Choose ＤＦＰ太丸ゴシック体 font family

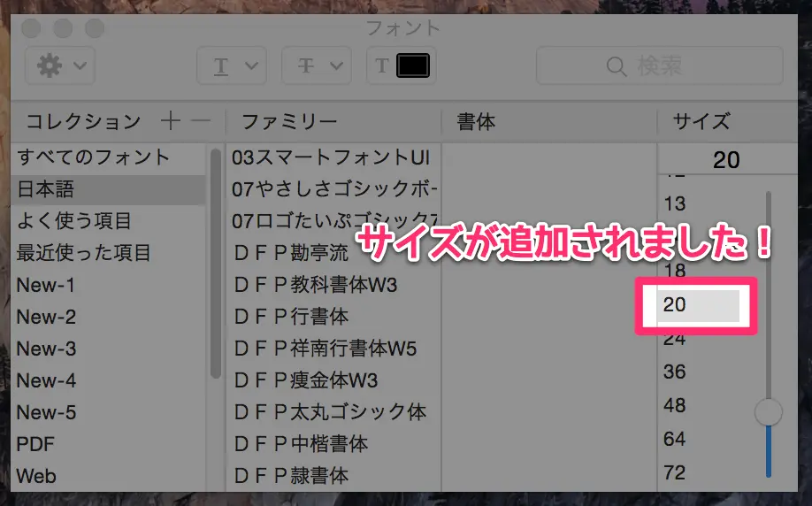coord(329,411)
